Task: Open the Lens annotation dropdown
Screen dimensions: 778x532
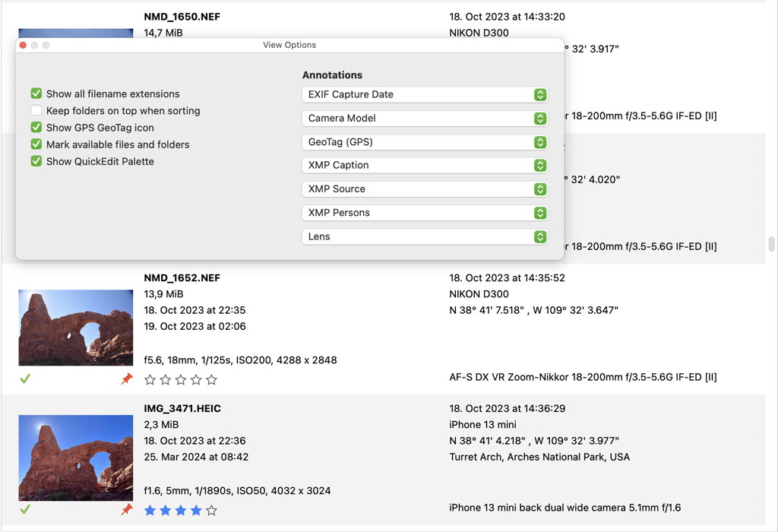Action: tap(539, 236)
